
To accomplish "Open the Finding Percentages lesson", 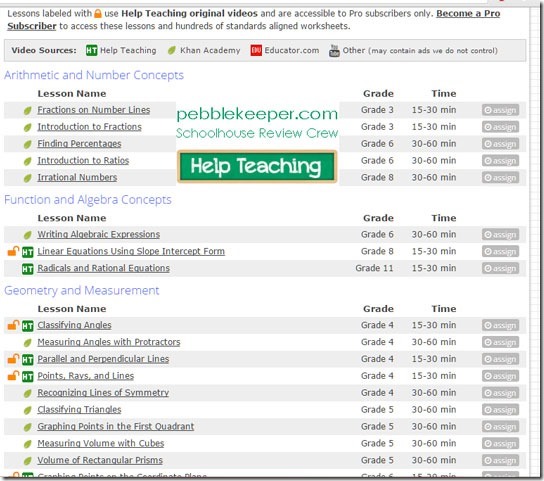I will (x=79, y=144).
